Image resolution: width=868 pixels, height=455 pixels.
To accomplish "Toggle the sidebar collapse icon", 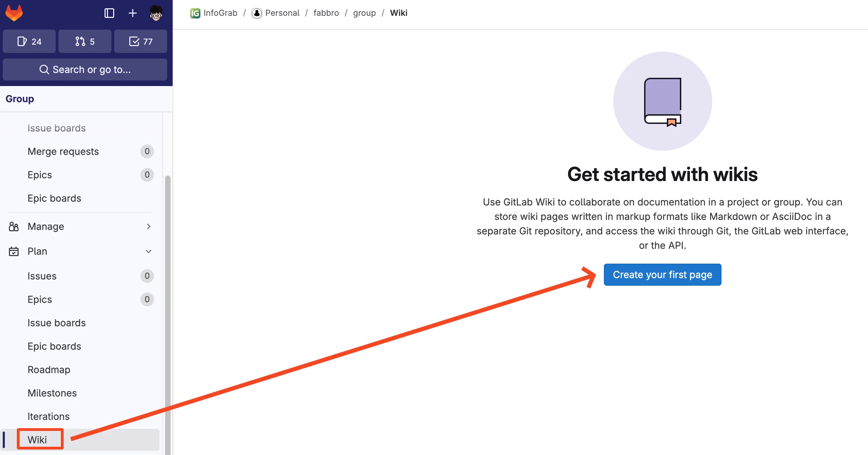I will tap(109, 13).
